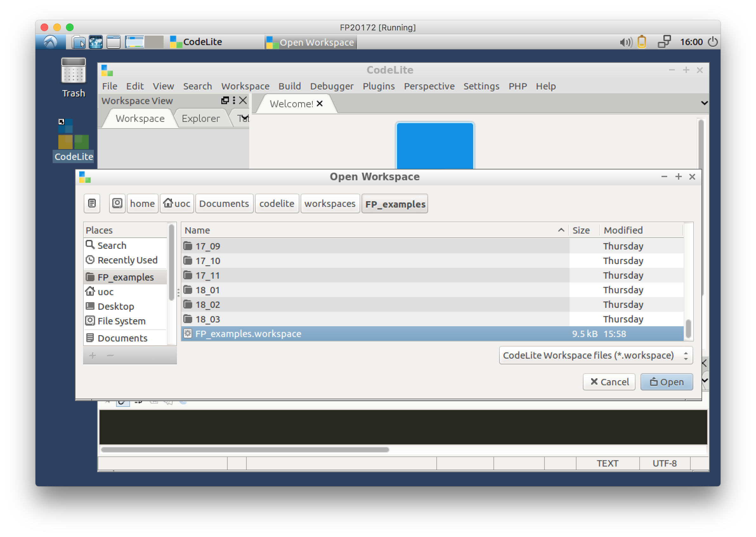This screenshot has height=537, width=756.
Task: Click the type-a-file-name toggle icon
Action: pyautogui.click(x=92, y=203)
